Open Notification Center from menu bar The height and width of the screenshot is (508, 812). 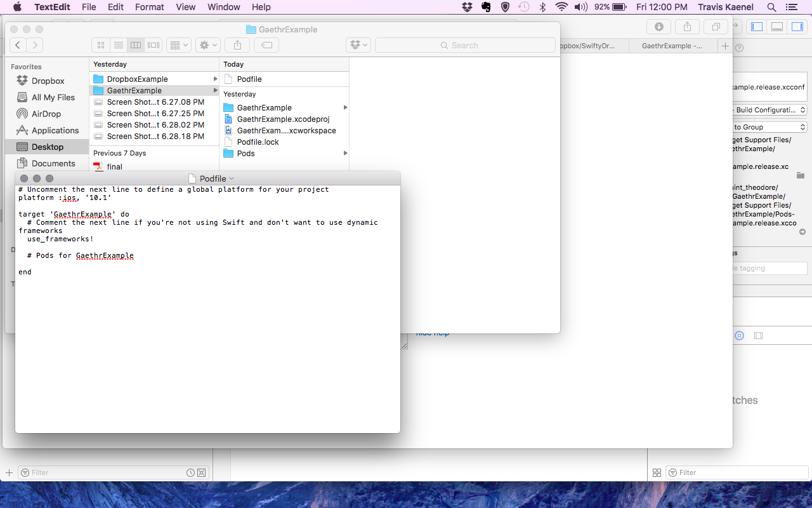[790, 7]
